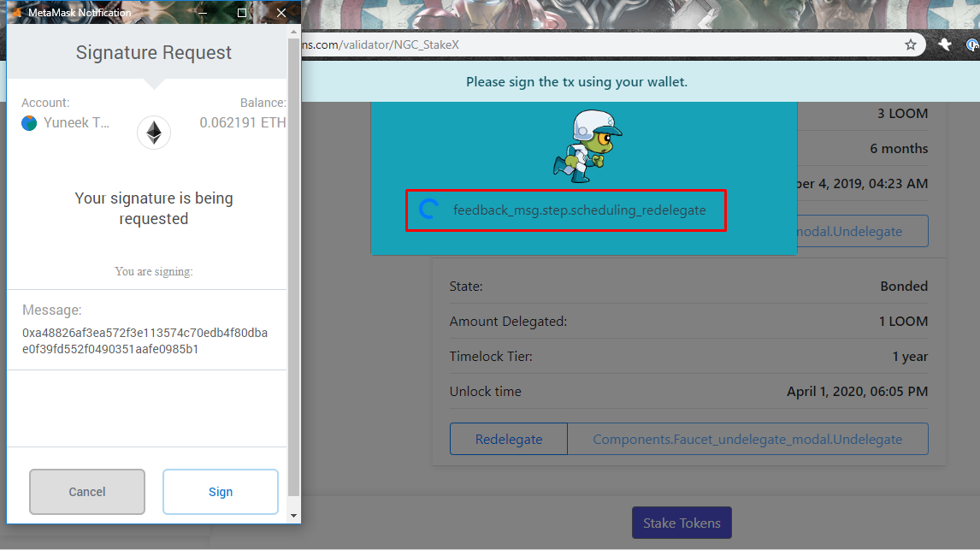Click the Yuneek T... account name

[x=76, y=123]
